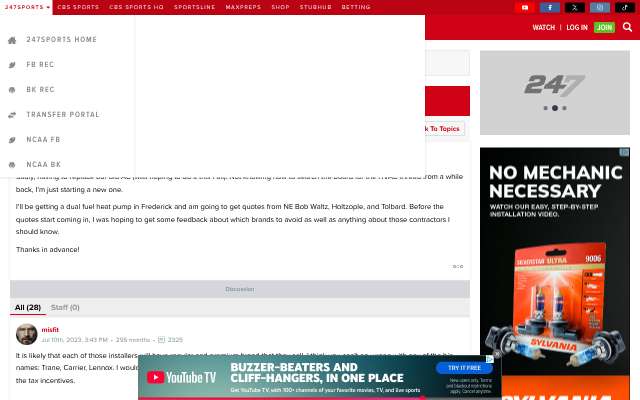Switch to Staff (0) comments tab
Image resolution: width=640 pixels, height=400 pixels.
[65, 307]
